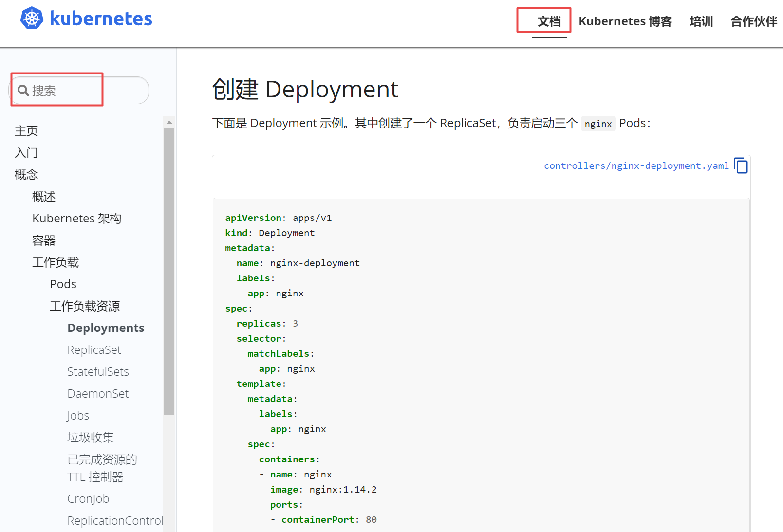The height and width of the screenshot is (532, 783).
Task: Open the controllers/nginx-deployment.yaml link
Action: tap(635, 165)
